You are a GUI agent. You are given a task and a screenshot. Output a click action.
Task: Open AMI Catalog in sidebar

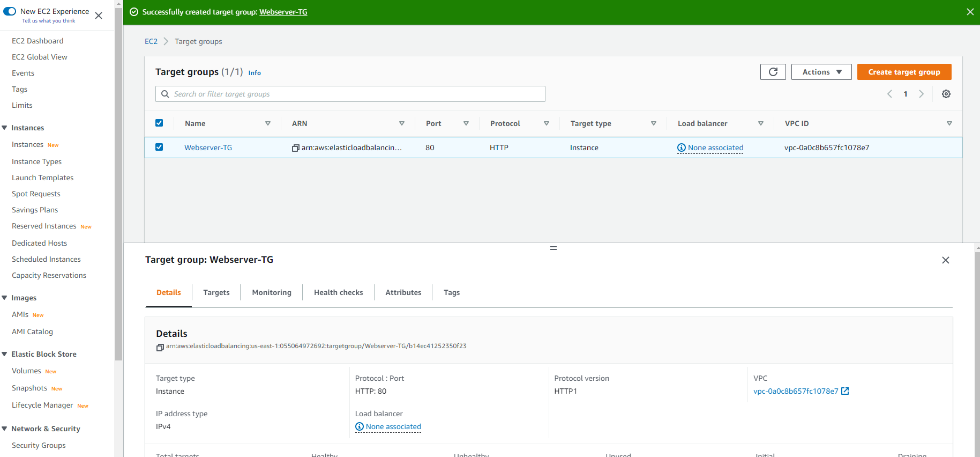(x=32, y=331)
